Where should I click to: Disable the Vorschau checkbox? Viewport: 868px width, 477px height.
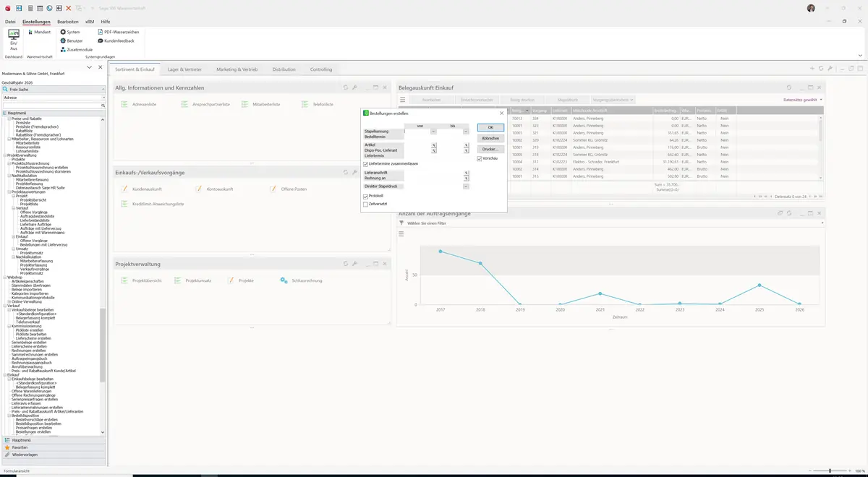pos(480,159)
